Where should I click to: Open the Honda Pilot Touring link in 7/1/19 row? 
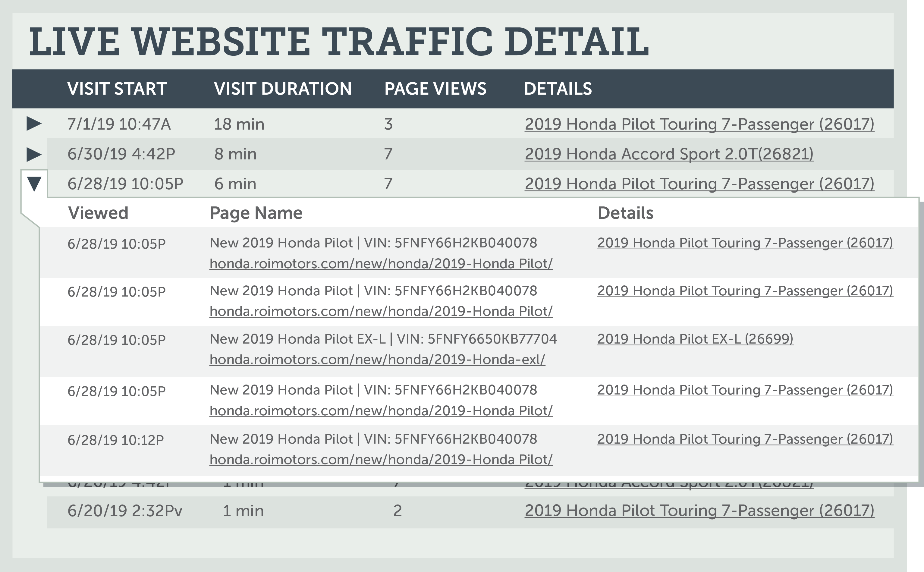click(x=699, y=124)
